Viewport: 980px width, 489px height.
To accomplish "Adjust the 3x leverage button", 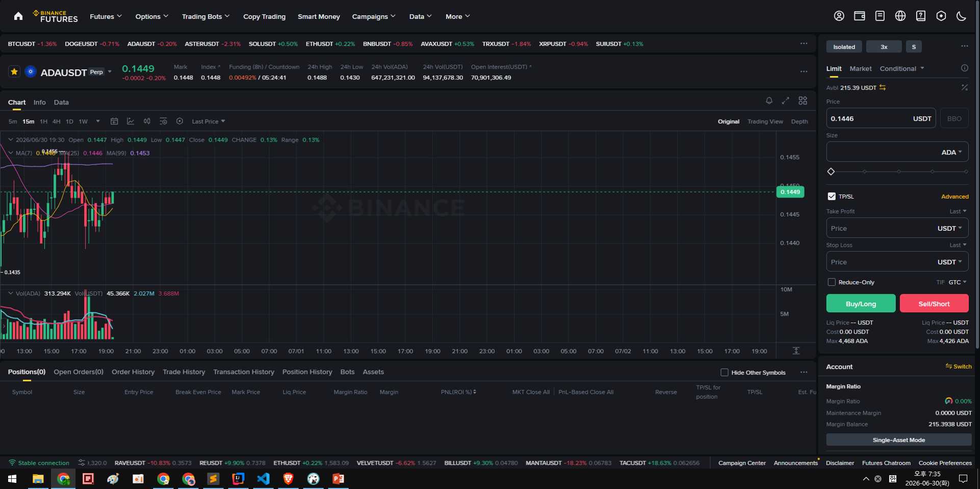I will pyautogui.click(x=884, y=47).
